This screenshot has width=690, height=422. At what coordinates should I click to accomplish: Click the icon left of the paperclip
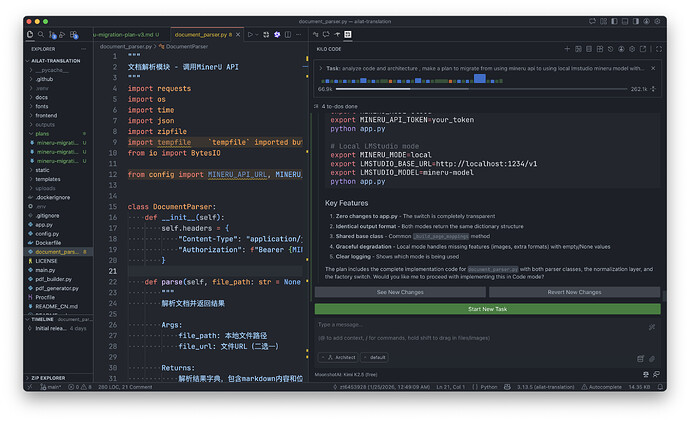click(x=641, y=359)
